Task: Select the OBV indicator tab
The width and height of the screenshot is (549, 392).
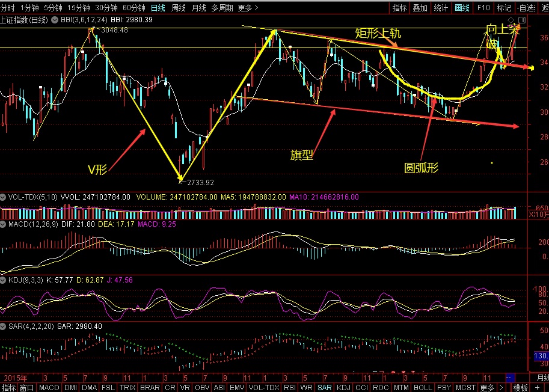Action: coord(202,387)
